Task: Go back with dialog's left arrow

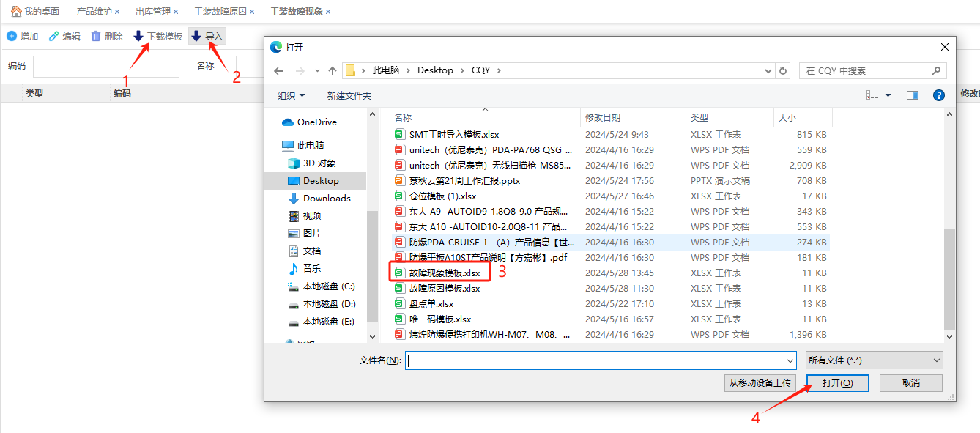Action: [x=278, y=71]
